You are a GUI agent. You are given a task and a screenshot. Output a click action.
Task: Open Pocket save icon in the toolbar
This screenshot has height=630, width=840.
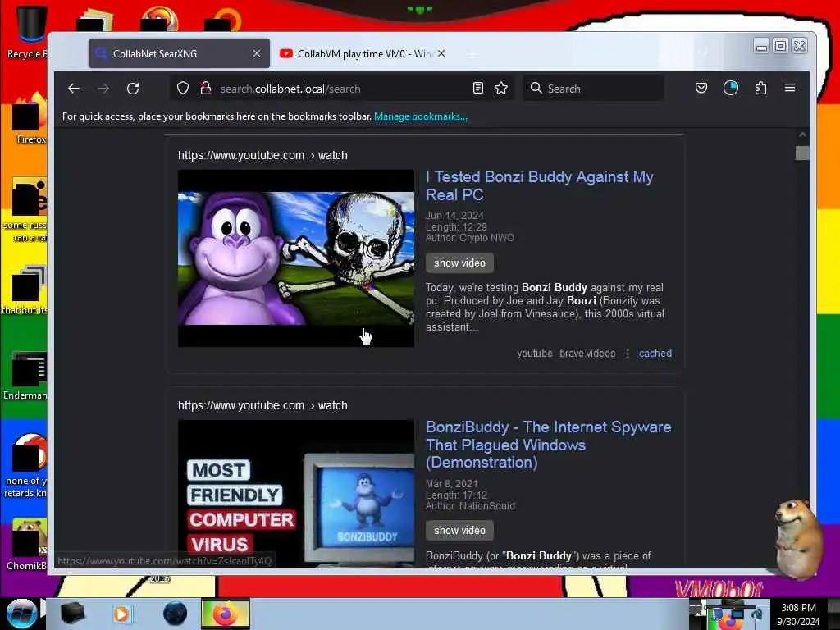tap(701, 88)
